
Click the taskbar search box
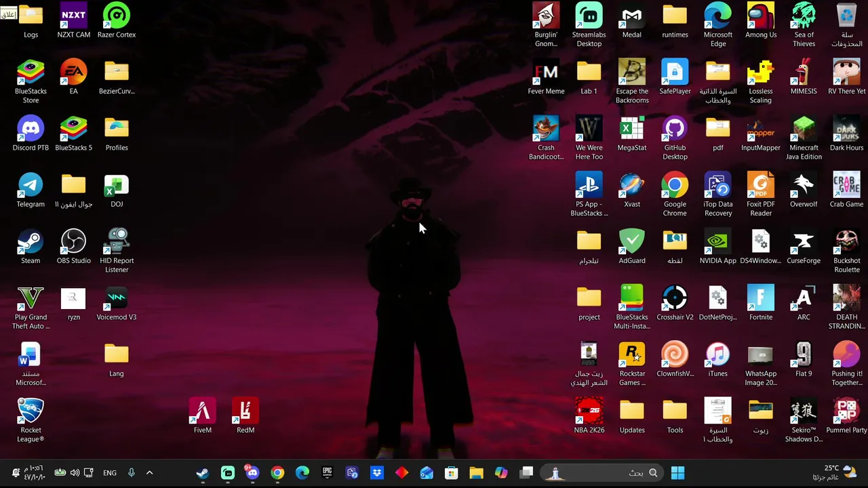(602, 473)
